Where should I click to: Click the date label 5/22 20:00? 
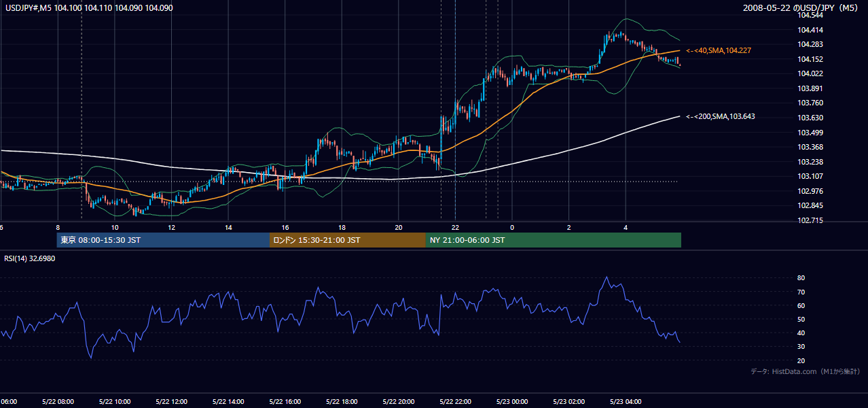coord(399,402)
